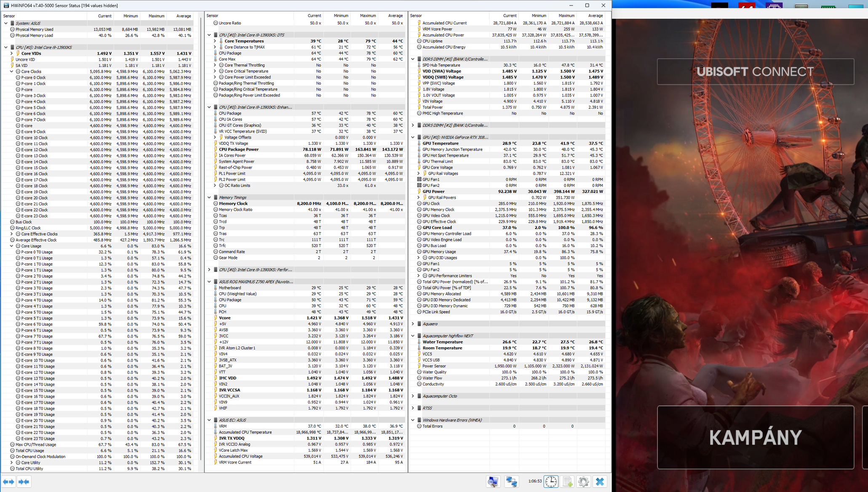Collapse the Memory Timings group
The image size is (868, 492).
209,197
